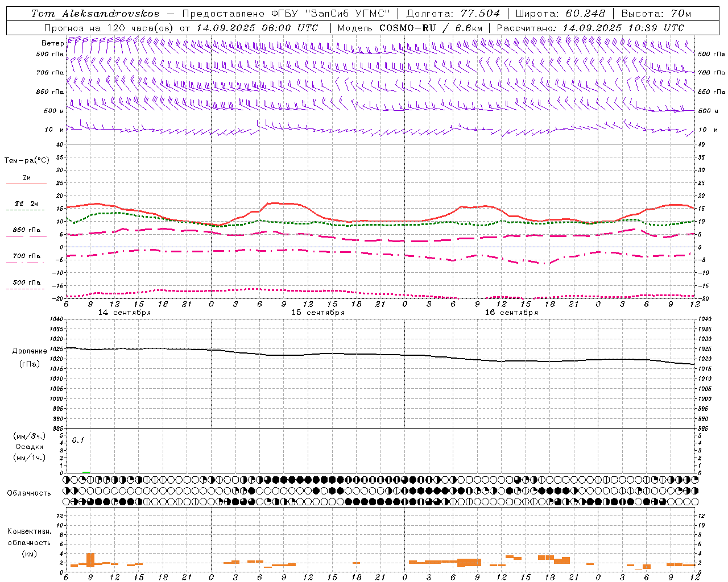The height and width of the screenshot is (582, 728).
Task: Click the 1040 value on left pressure axis
Action: point(55,319)
